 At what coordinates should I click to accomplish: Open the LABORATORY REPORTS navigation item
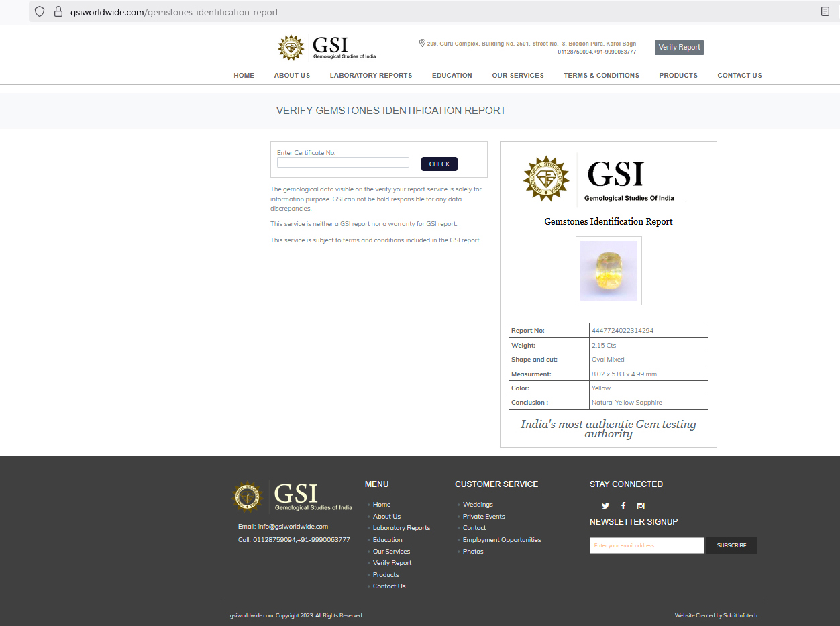pyautogui.click(x=371, y=76)
